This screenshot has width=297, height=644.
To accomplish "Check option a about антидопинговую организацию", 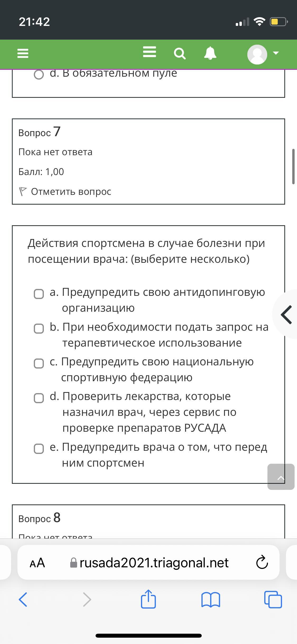I will [x=39, y=294].
